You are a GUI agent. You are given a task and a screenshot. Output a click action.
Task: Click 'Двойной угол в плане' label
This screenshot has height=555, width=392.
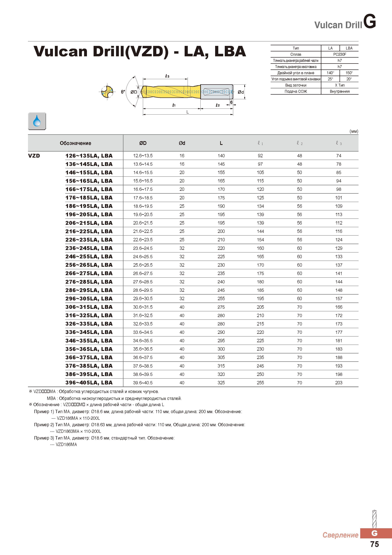296,73
